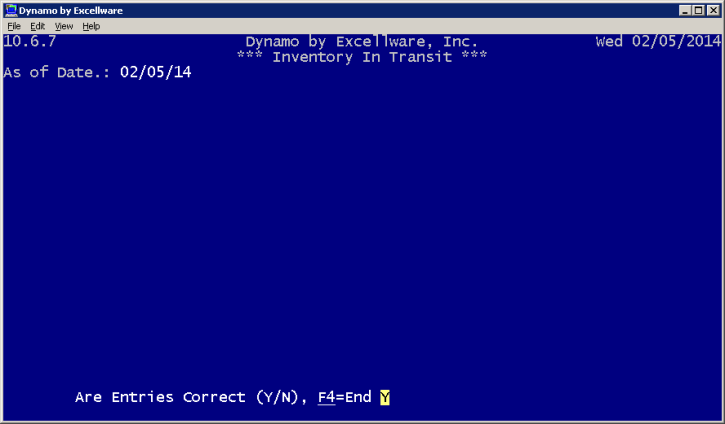The image size is (725, 424).
Task: Click the (Y/N) choice text
Action: click(277, 398)
